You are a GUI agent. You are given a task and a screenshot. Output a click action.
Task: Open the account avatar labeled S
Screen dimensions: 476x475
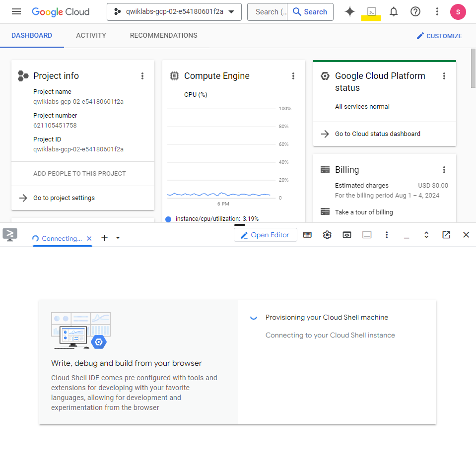[458, 12]
